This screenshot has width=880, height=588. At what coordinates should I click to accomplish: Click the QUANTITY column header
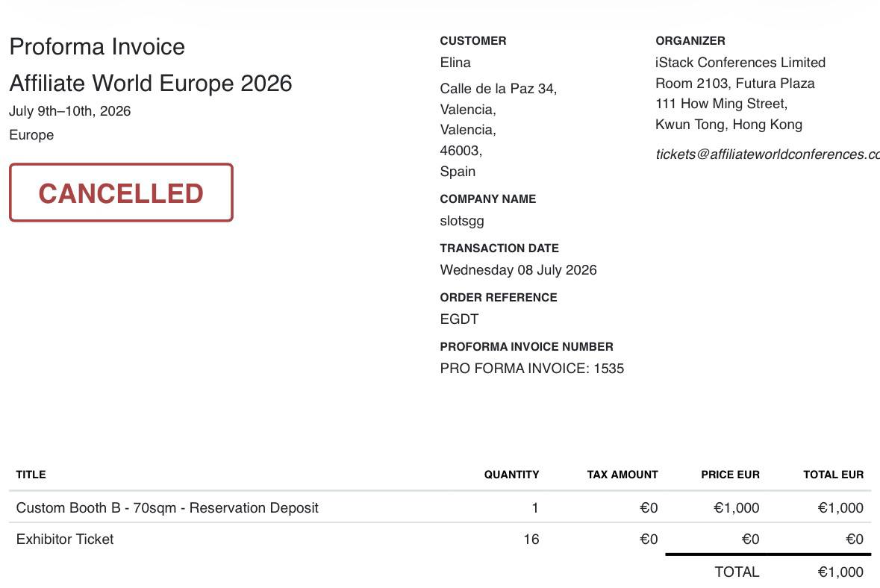tap(511, 475)
